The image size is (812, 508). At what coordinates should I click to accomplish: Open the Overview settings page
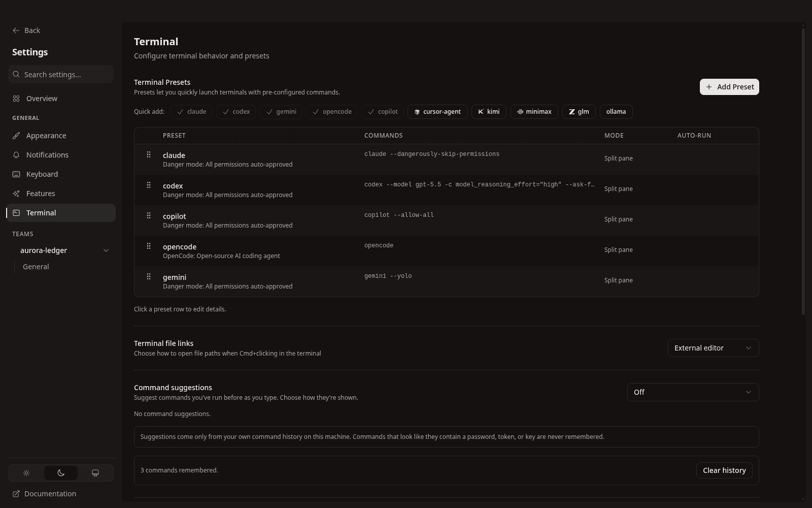tap(61, 99)
